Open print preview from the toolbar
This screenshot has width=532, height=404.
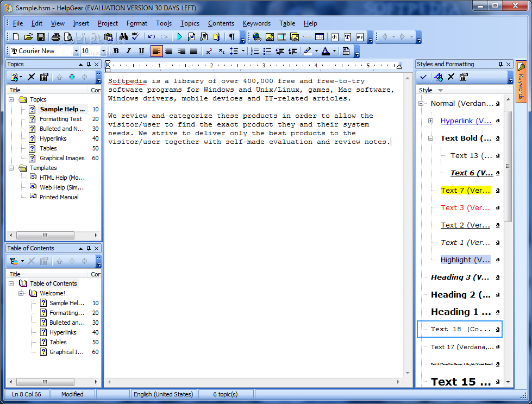click(68, 37)
